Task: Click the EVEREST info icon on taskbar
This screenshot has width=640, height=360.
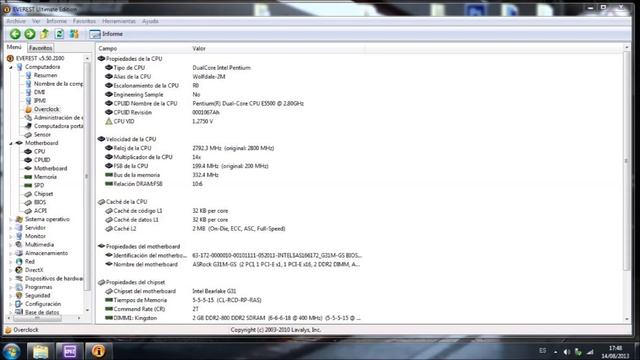Action: point(98,351)
